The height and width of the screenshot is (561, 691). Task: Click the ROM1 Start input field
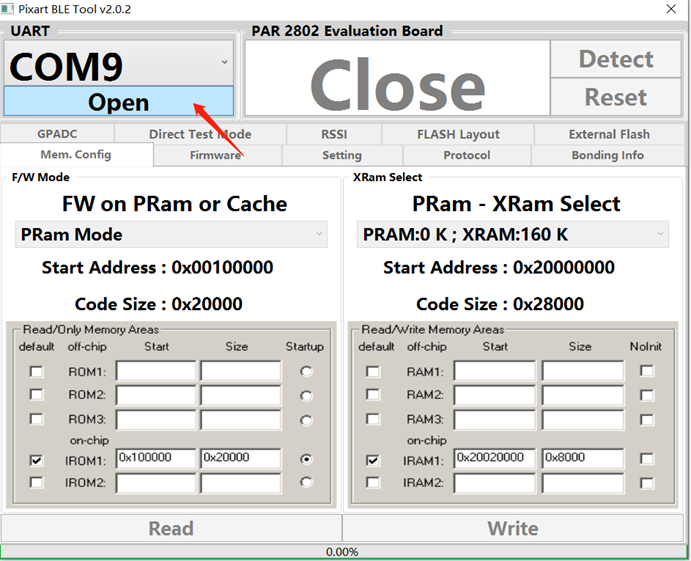tap(156, 371)
